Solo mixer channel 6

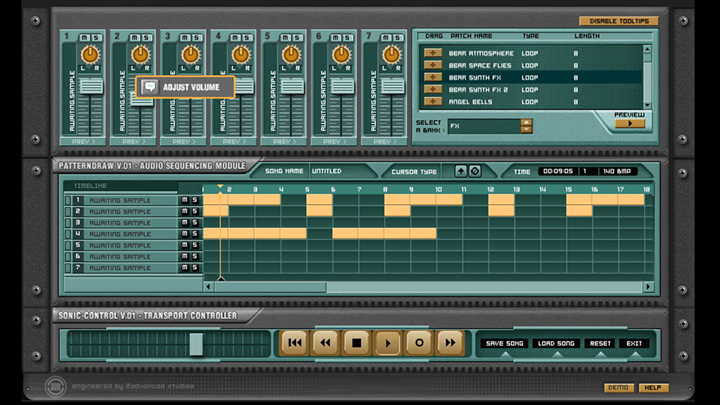click(x=347, y=37)
